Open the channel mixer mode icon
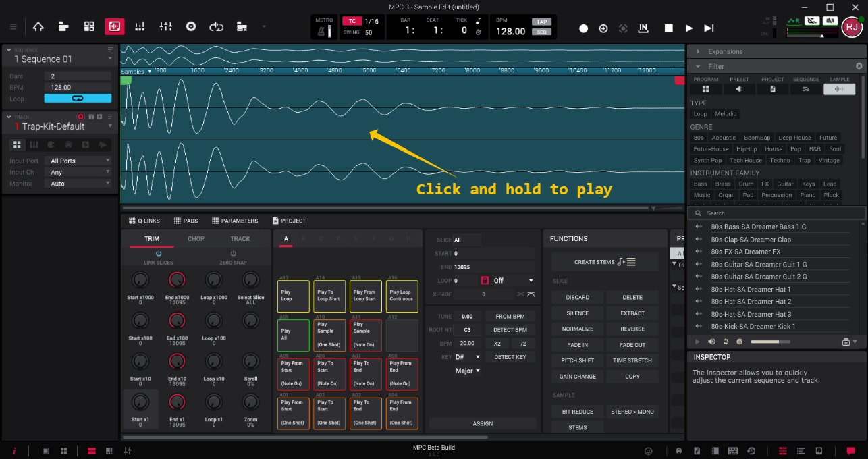 [165, 26]
